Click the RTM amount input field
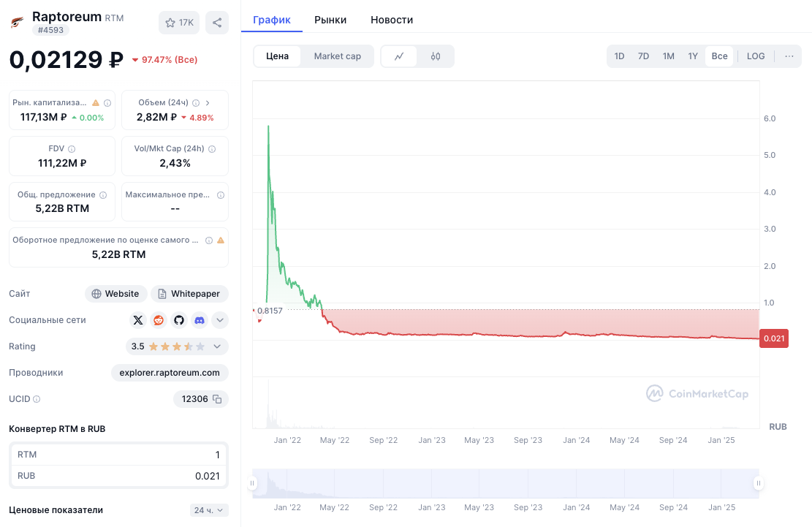The width and height of the screenshot is (812, 527). coord(118,455)
